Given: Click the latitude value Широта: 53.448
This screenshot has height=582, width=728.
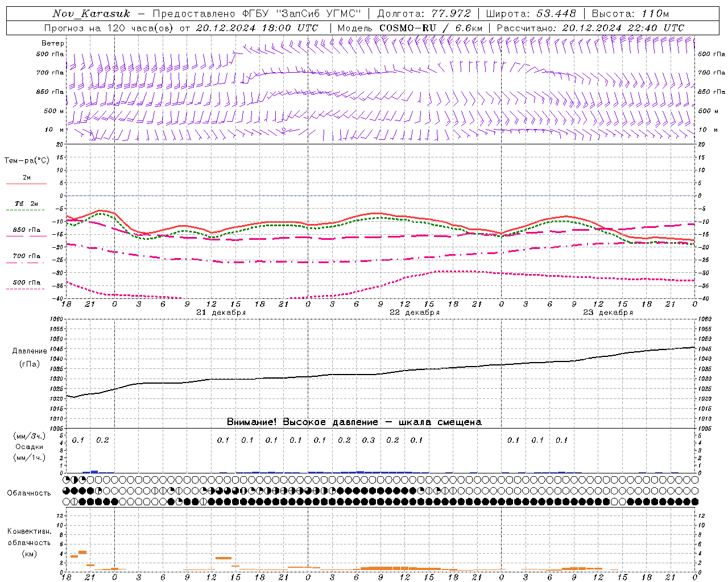Looking at the screenshot, I should [531, 14].
